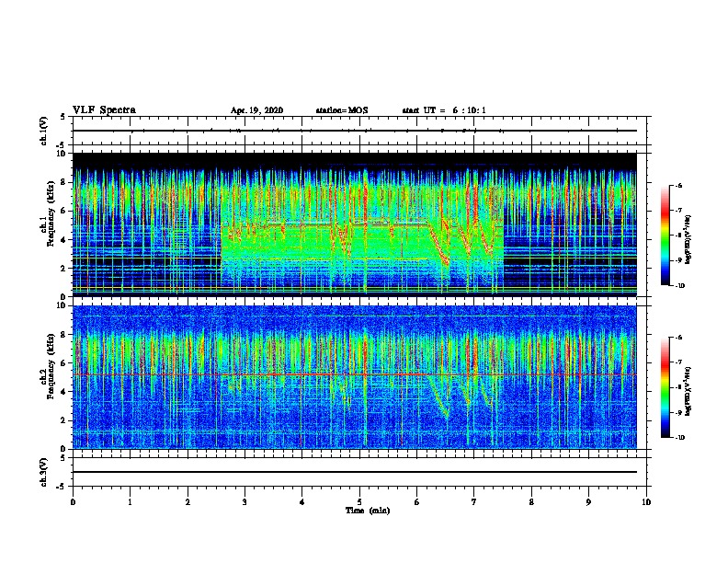Click the red 5 kHz line in ch.2 spectrogram
The width and height of the screenshot is (728, 563).
(355, 374)
